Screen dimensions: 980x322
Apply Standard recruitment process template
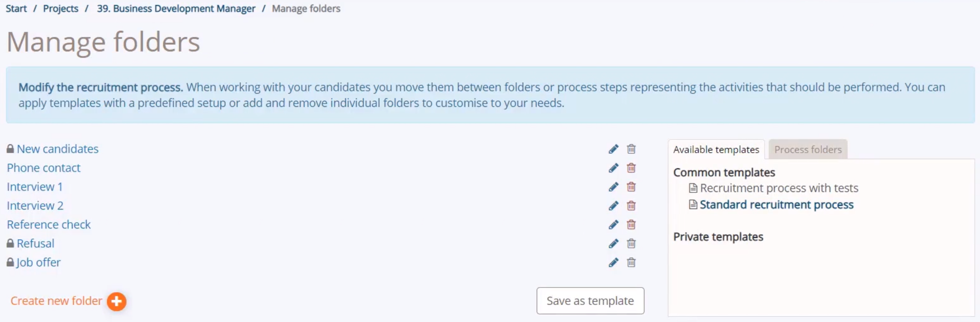(x=777, y=205)
